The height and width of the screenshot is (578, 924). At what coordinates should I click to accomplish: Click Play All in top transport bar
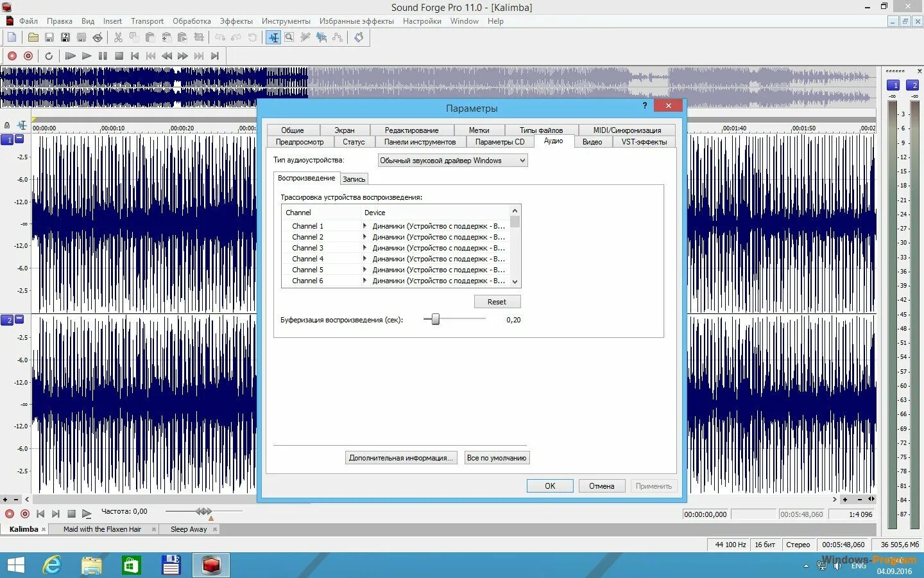[71, 56]
